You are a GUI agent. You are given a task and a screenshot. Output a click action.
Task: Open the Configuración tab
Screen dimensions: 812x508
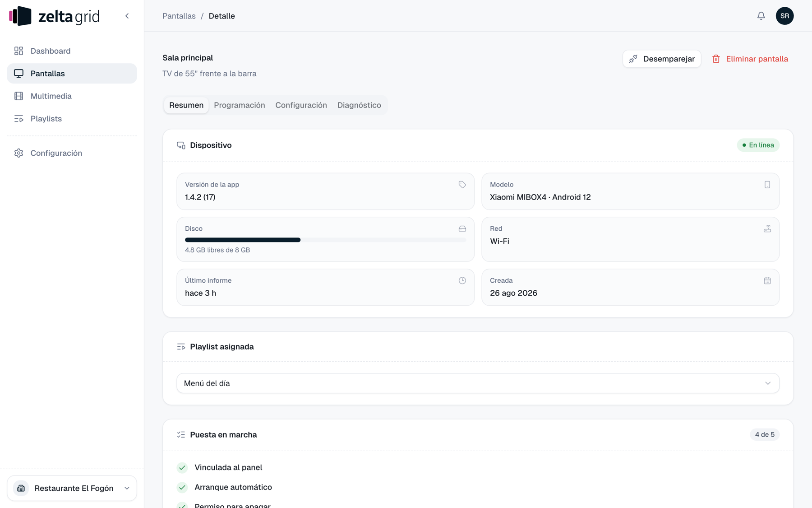coord(301,105)
